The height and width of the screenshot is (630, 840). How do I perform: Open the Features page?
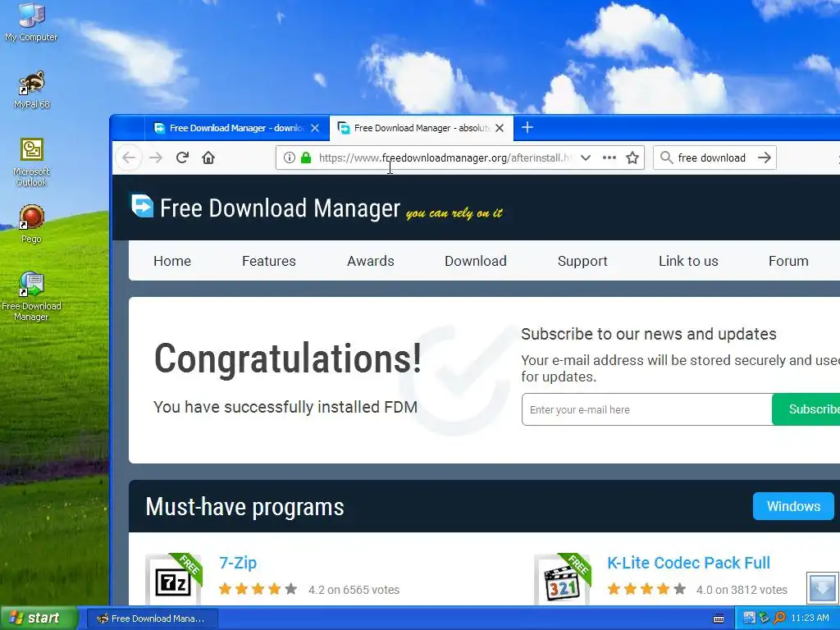point(269,261)
